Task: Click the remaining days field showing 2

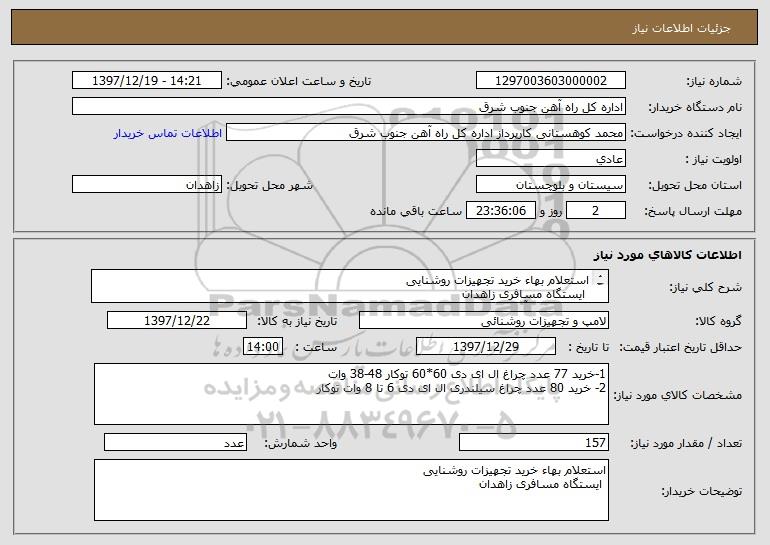Action: point(596,211)
